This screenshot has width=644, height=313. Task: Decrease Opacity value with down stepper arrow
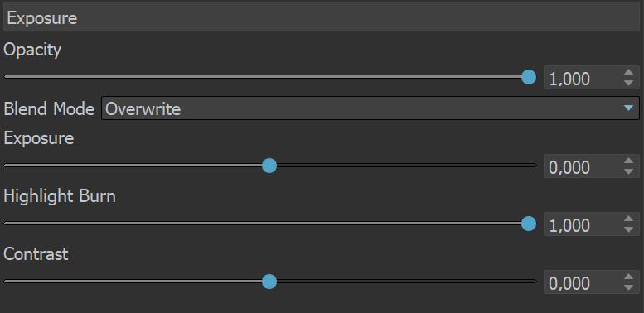point(628,83)
